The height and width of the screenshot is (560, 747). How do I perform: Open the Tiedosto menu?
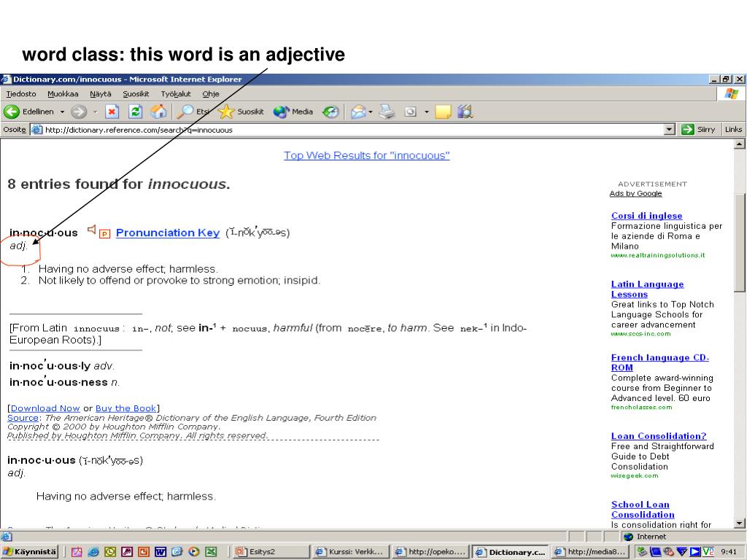tap(21, 94)
